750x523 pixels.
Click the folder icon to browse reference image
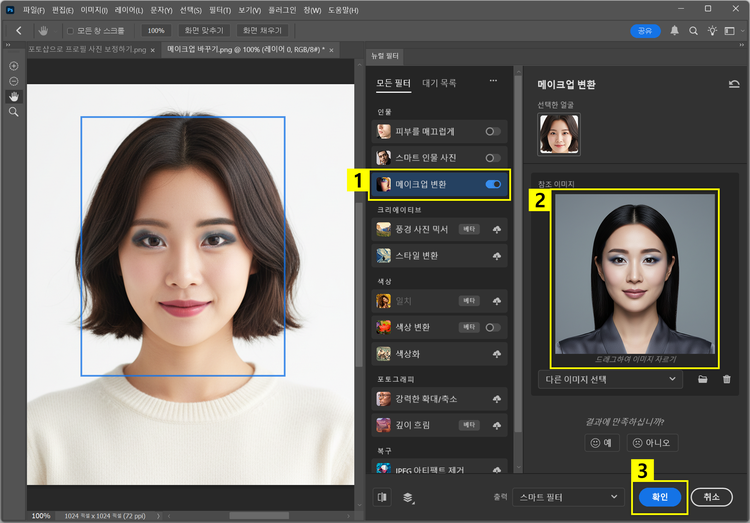[x=703, y=380]
